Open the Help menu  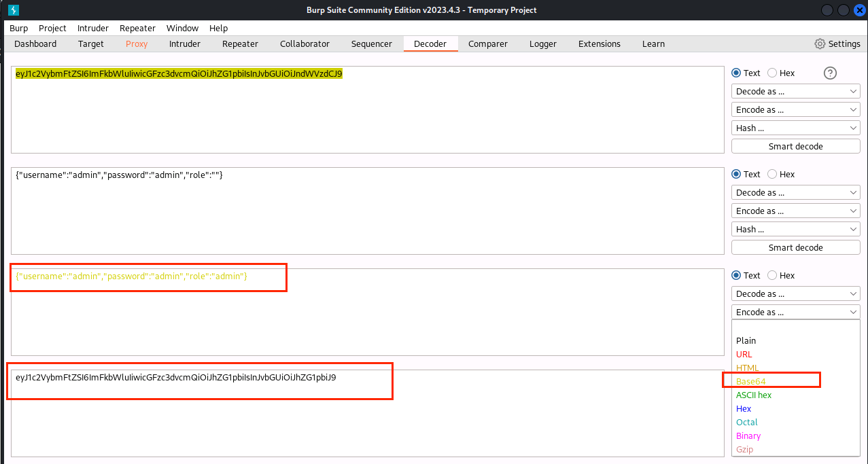(219, 28)
